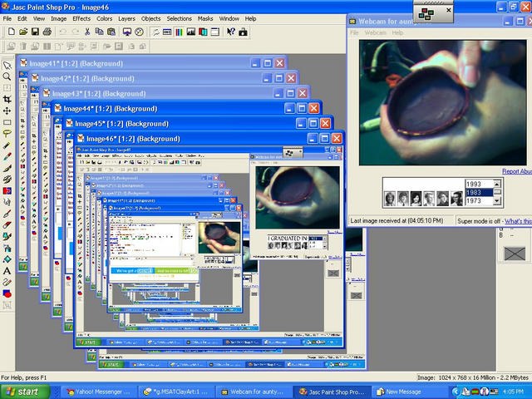Select 1983 in the year list
The height and width of the screenshot is (399, 532).
[479, 192]
